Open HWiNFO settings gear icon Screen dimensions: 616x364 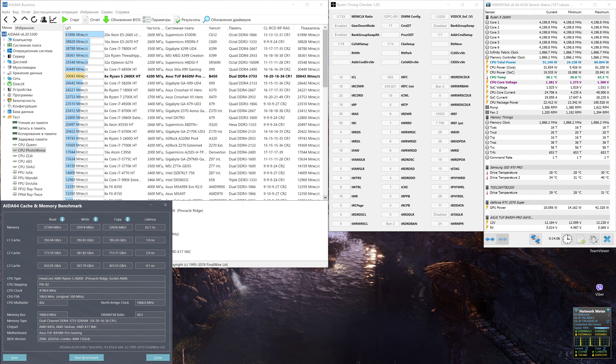[x=593, y=239]
